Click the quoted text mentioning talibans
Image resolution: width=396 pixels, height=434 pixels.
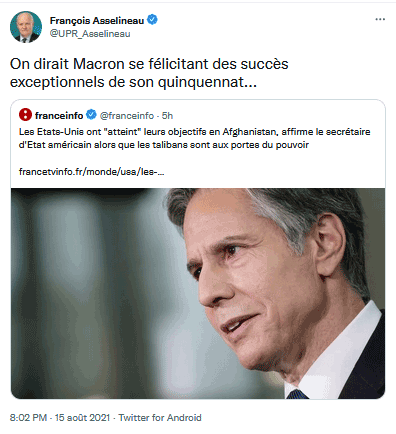click(164, 145)
